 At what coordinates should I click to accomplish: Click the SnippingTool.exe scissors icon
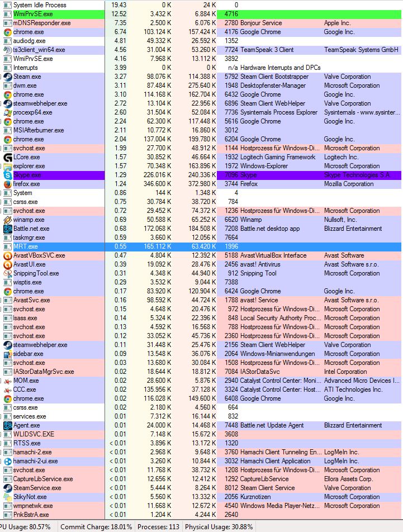pos(7,273)
